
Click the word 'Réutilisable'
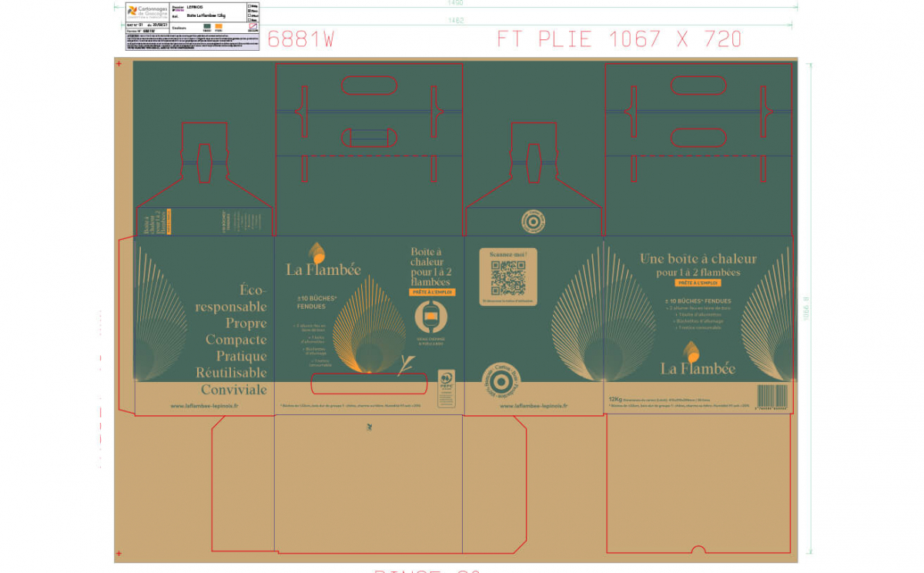coord(231,373)
